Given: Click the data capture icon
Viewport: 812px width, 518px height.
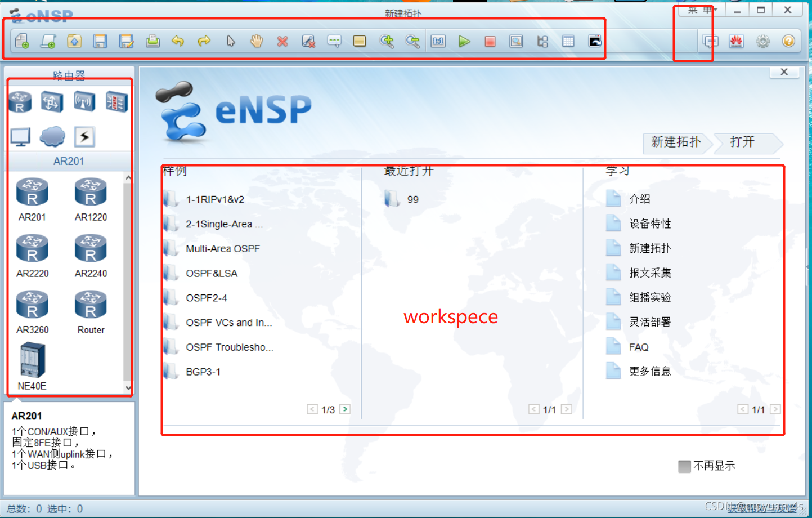Looking at the screenshot, I should pyautogui.click(x=516, y=41).
